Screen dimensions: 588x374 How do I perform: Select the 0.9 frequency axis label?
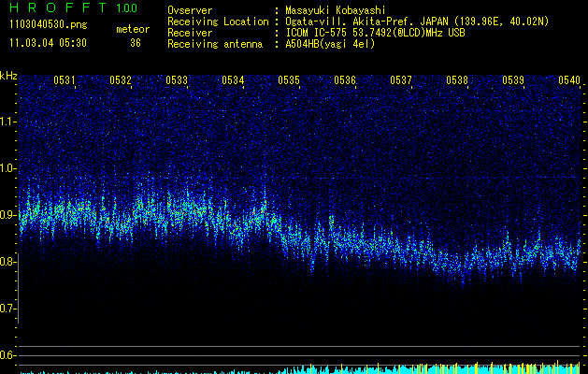tap(8, 214)
